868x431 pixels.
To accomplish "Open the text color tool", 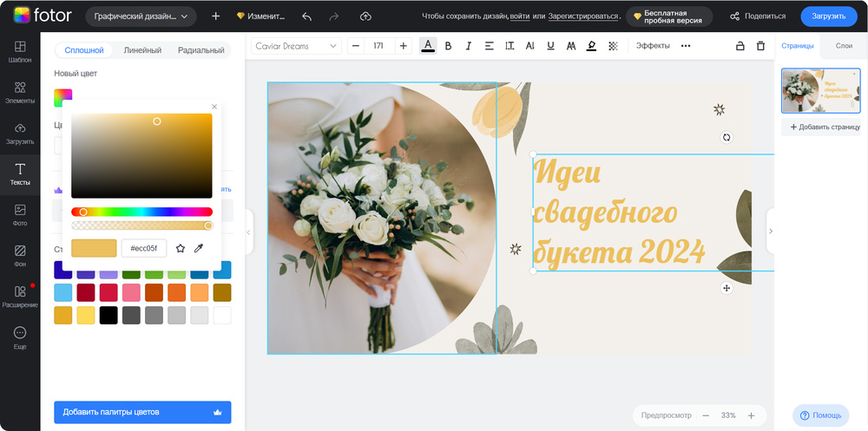I will (x=428, y=46).
